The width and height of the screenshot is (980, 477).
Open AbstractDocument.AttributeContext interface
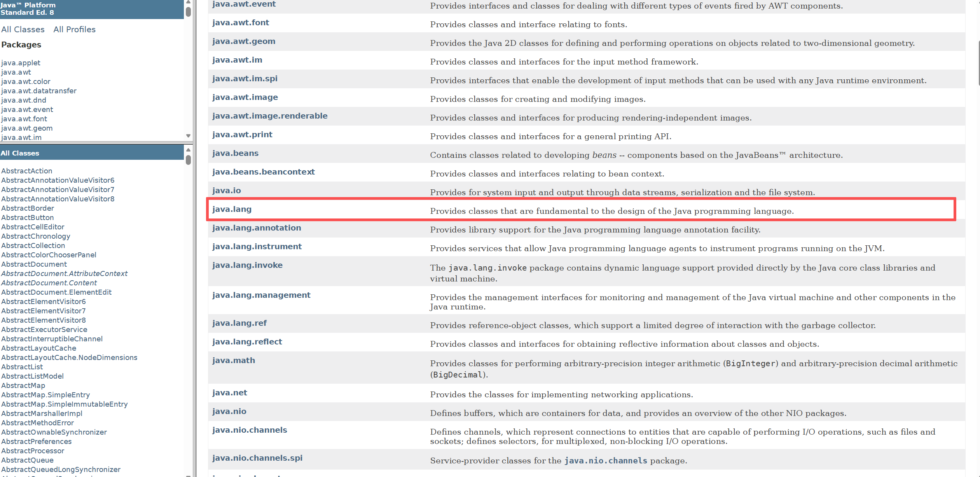pos(64,274)
